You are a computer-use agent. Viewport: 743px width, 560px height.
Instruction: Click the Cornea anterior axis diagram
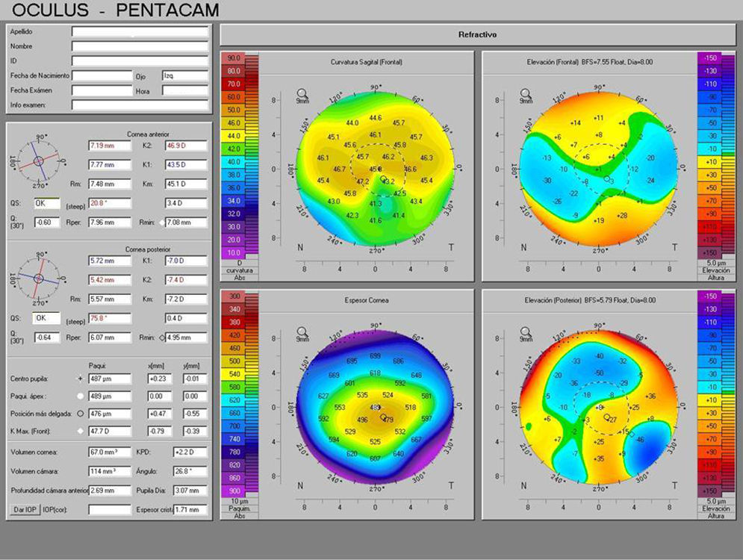[x=35, y=161]
